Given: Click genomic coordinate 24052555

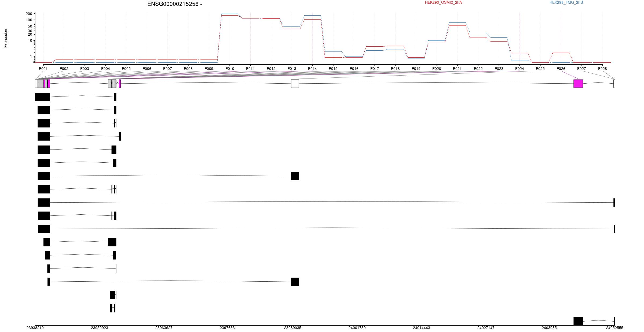Looking at the screenshot, I should point(615,328).
